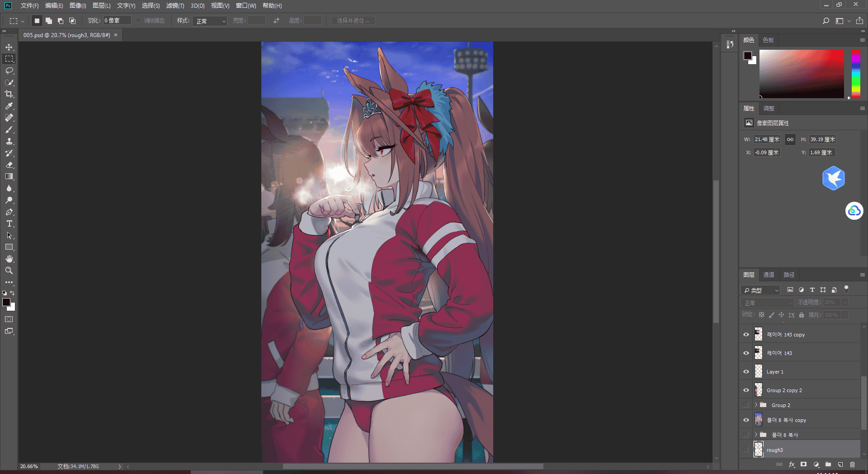Expand the Group 2 folder
The height and width of the screenshot is (474, 868).
pyautogui.click(x=756, y=405)
